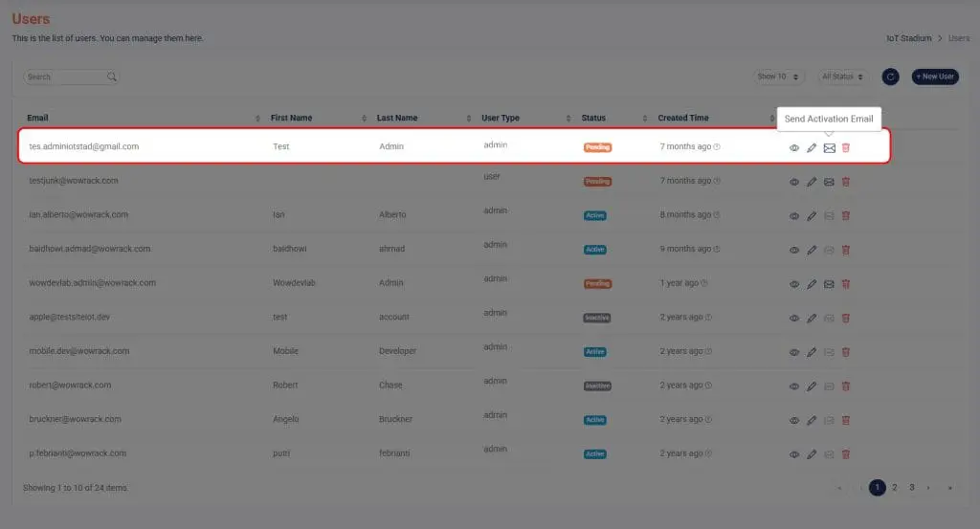The height and width of the screenshot is (529, 980).
Task: Open the All Status filter dropdown
Action: 842,77
